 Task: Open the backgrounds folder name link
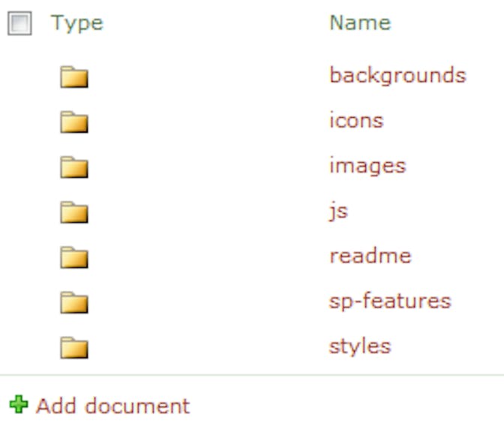click(397, 76)
